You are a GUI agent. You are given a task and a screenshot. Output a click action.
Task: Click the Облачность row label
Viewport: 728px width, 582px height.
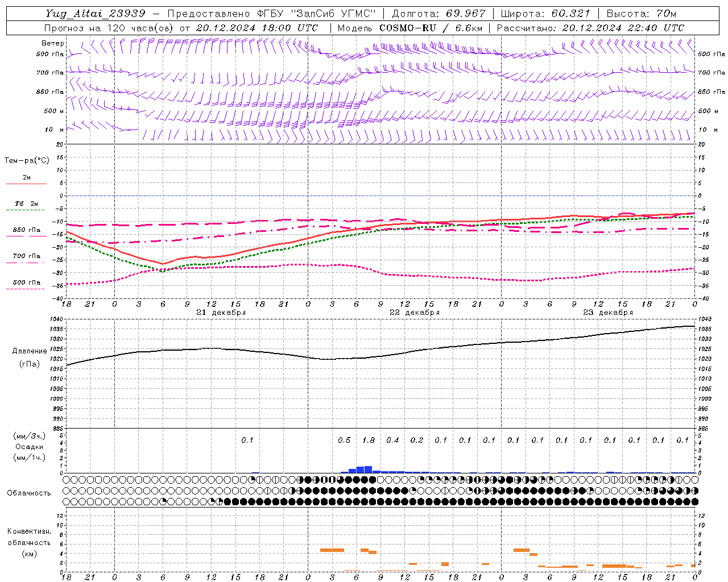click(x=29, y=493)
